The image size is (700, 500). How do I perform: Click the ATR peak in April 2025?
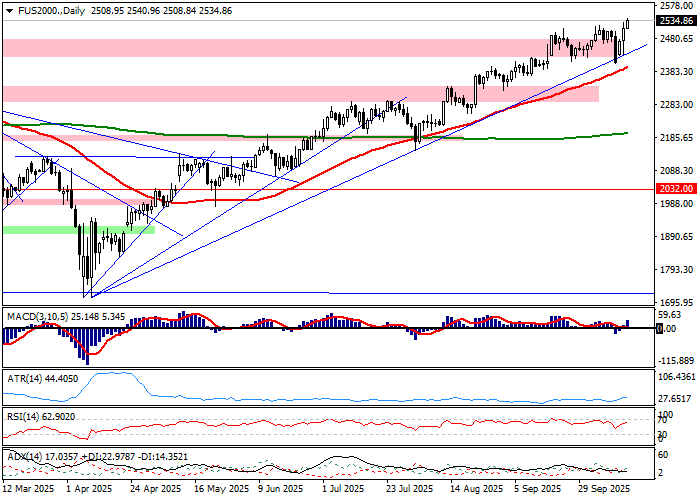pos(112,374)
